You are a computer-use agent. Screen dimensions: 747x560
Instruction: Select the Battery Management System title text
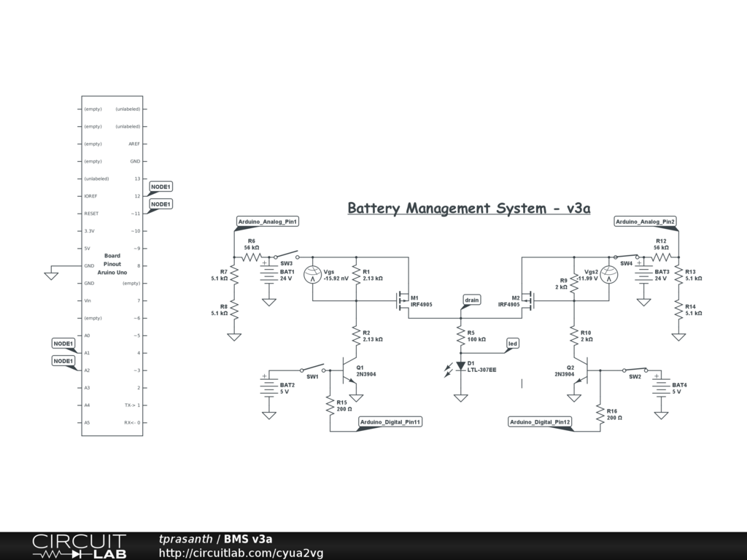click(x=468, y=209)
